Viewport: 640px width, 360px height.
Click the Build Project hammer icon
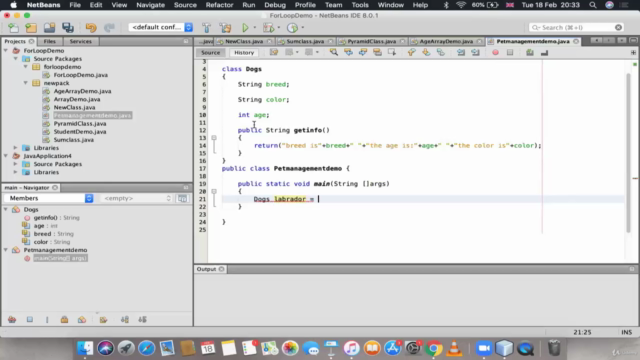tap(207, 28)
